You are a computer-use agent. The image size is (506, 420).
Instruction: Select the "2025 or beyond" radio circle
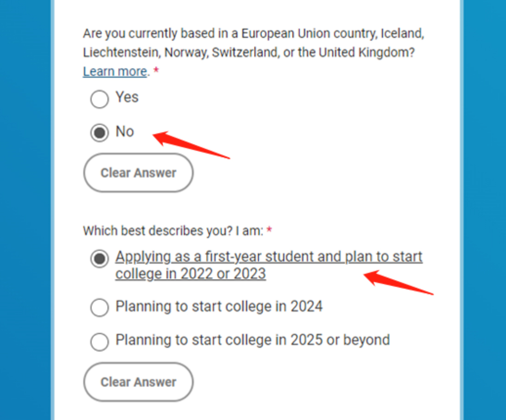99,342
